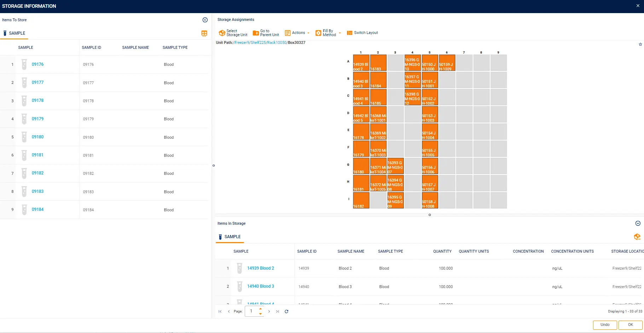The width and height of the screenshot is (644, 333).
Task: Open the Rack10050 link in the unit path
Action: [x=277, y=42]
